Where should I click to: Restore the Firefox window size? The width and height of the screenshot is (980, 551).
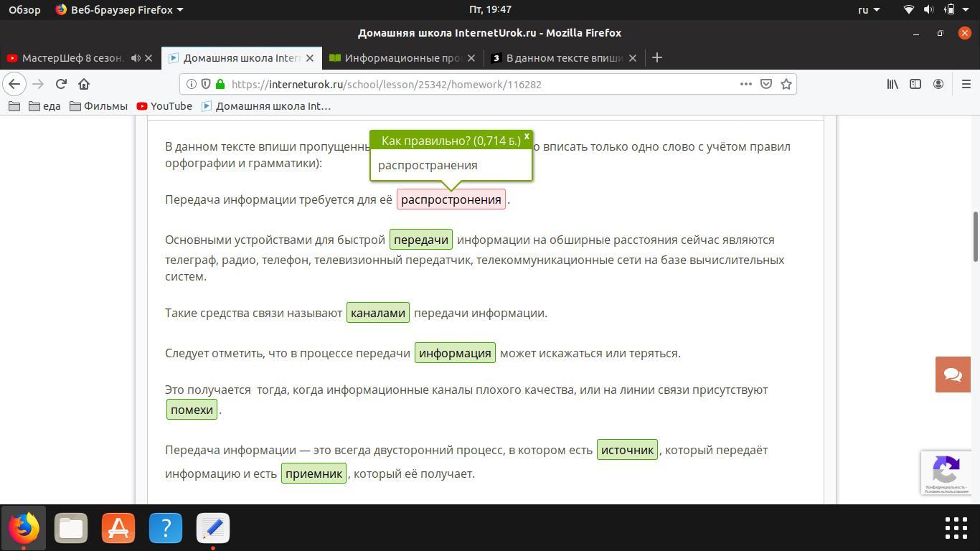(x=940, y=33)
